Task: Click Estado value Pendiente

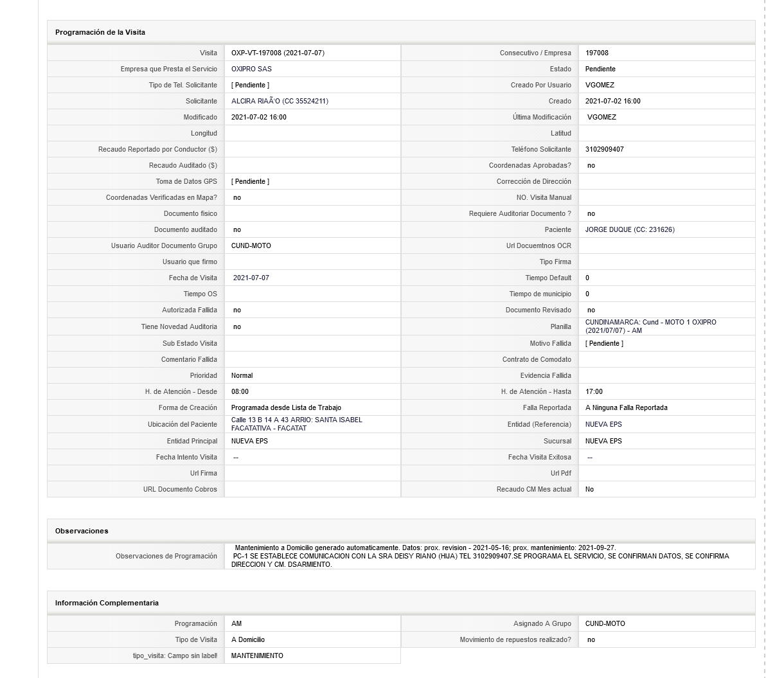Action: pyautogui.click(x=600, y=69)
